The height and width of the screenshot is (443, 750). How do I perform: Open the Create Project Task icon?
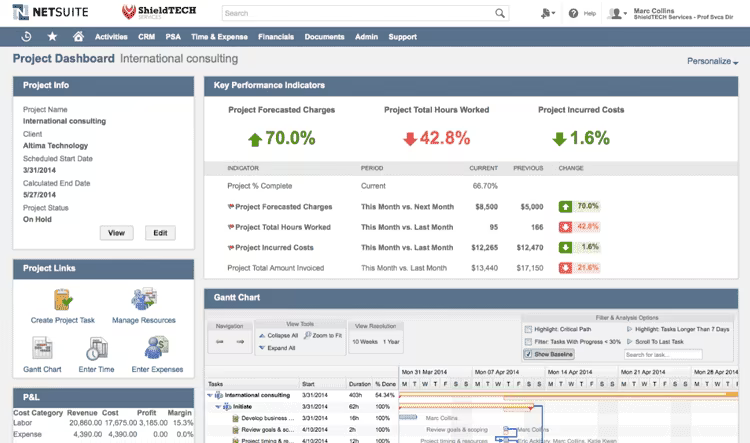click(x=63, y=299)
